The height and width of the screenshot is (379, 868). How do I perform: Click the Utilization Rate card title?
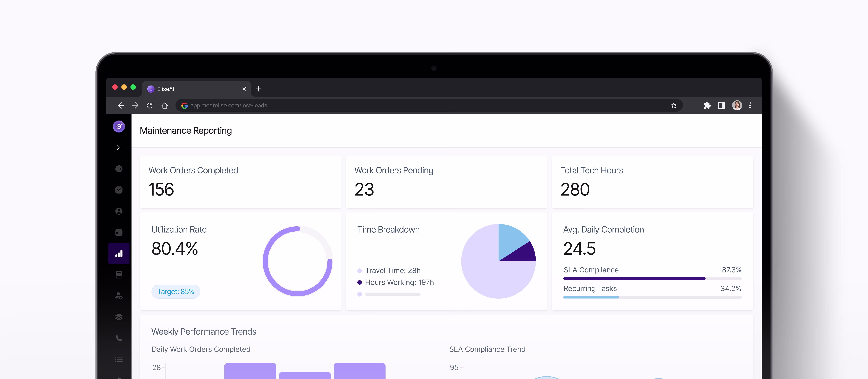[x=179, y=230]
